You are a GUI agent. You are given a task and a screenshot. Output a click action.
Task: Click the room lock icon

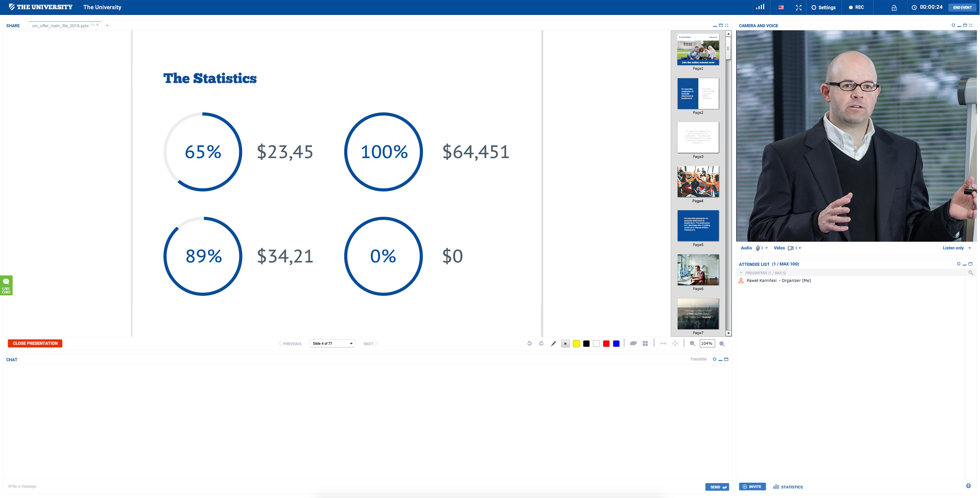point(894,8)
